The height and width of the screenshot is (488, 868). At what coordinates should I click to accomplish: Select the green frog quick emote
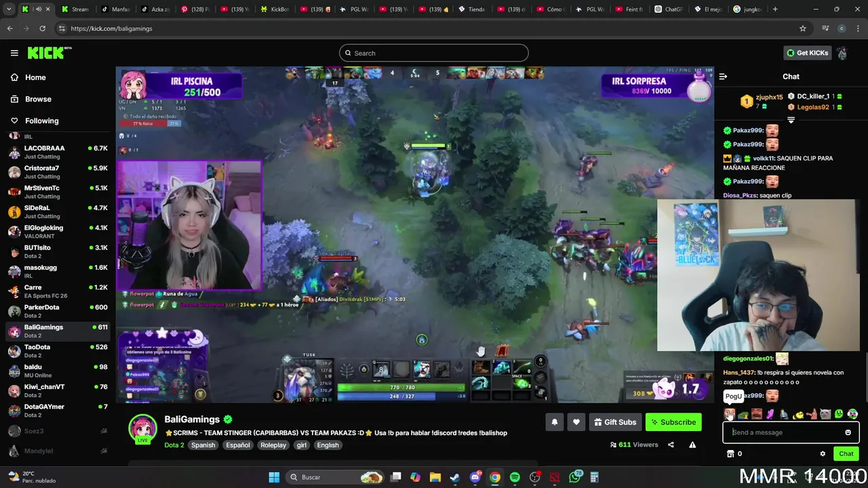tap(743, 414)
